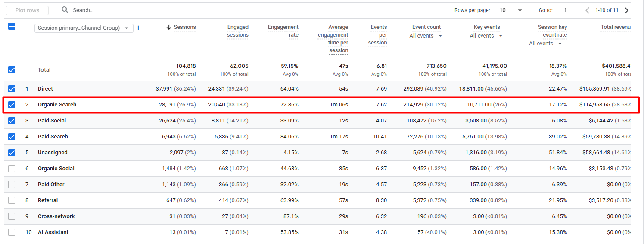Click the Plot rows button
The height and width of the screenshot is (244, 644).
tap(27, 10)
